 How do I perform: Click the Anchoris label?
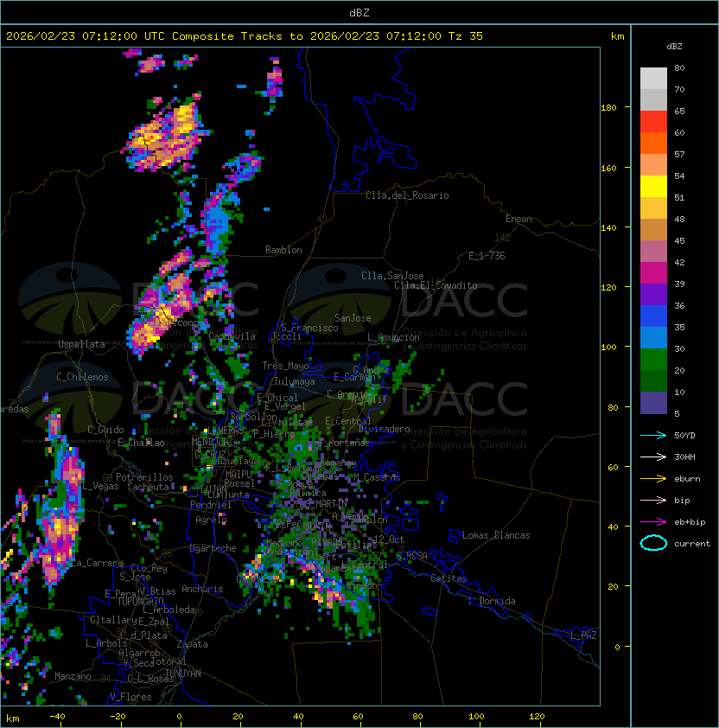pos(202,589)
